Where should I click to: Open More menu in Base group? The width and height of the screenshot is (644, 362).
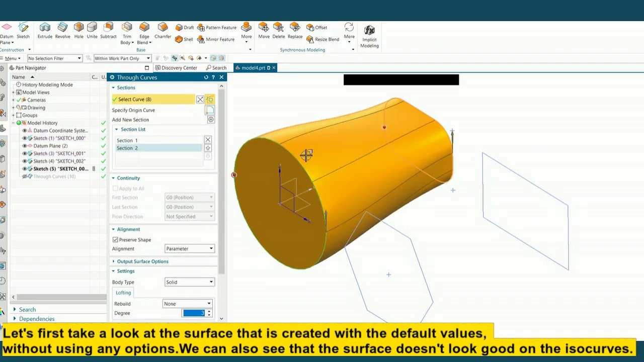[x=246, y=33]
